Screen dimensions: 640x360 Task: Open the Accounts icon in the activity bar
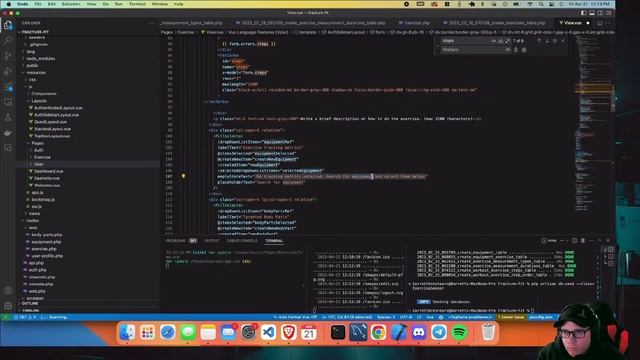point(8,291)
